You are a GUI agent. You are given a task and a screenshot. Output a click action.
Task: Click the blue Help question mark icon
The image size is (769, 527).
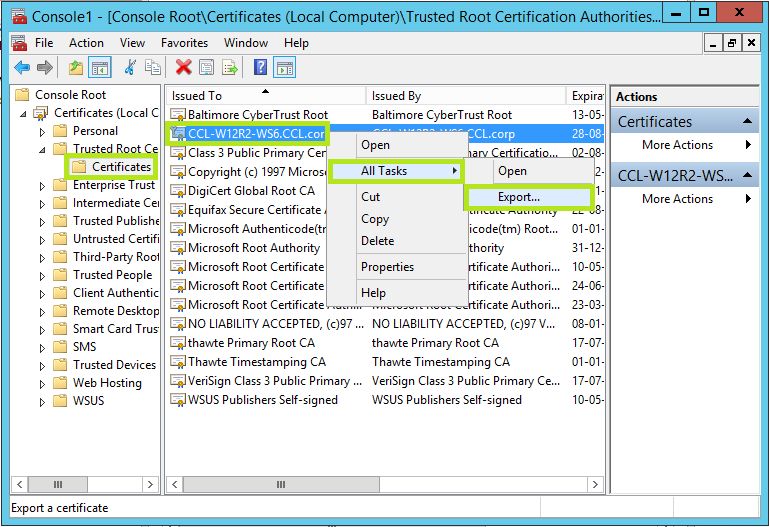(x=260, y=68)
